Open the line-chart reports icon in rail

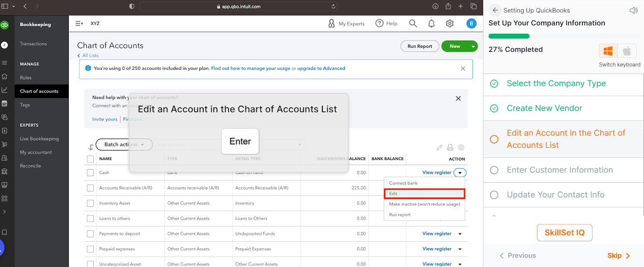(4, 90)
